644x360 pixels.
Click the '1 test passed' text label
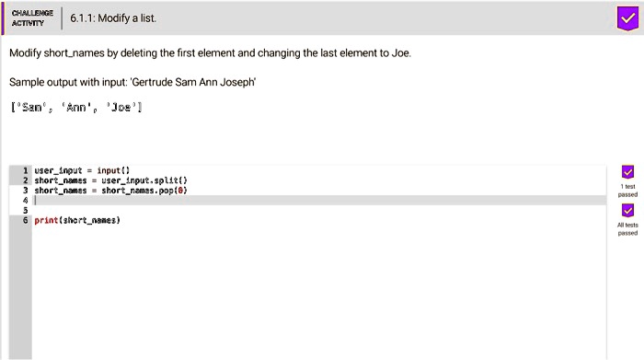tap(627, 191)
